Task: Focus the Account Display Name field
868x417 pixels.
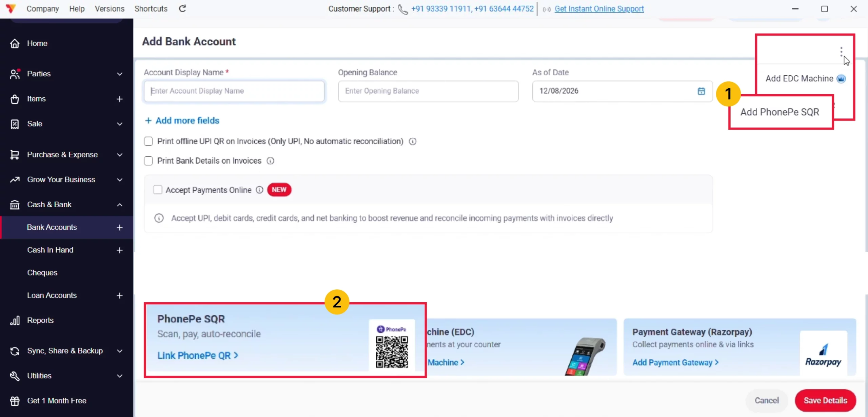Action: (x=234, y=91)
